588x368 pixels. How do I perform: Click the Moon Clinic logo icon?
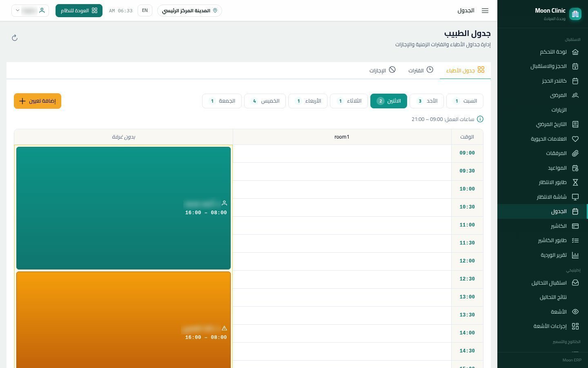tap(575, 14)
